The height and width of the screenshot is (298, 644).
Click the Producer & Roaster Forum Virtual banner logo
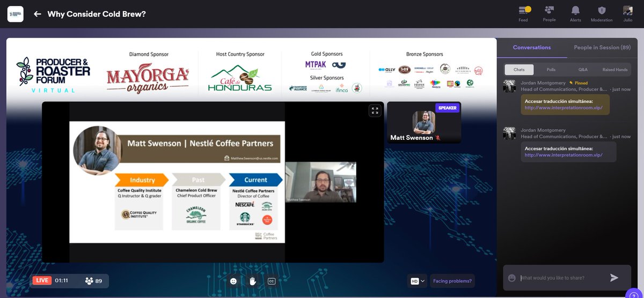53,74
